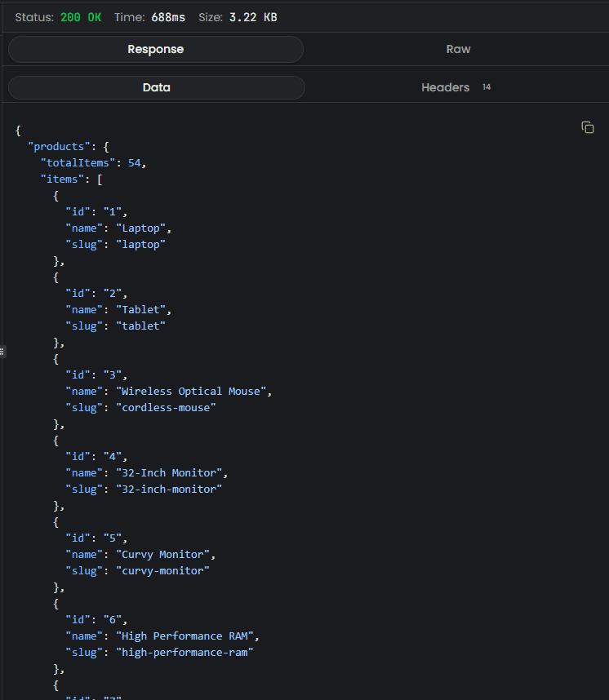Click "Wireless Optical Mouse" name value
Viewport: 609px width, 700px height.
[191, 392]
